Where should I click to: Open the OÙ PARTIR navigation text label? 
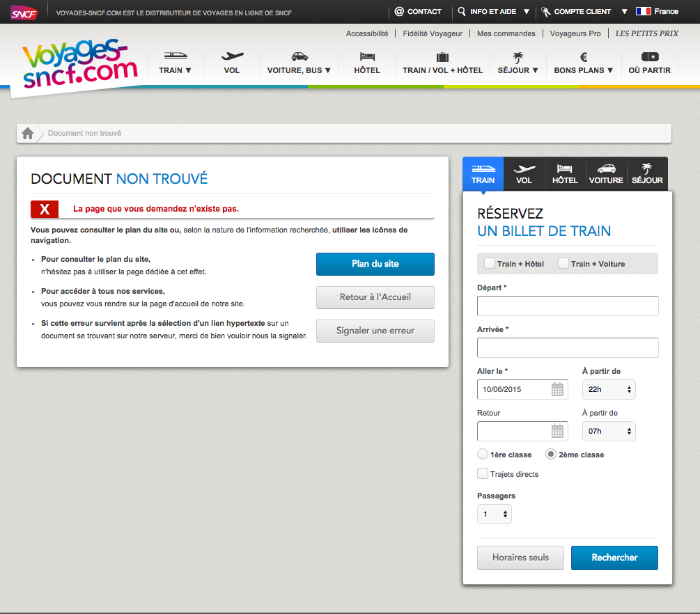click(650, 70)
